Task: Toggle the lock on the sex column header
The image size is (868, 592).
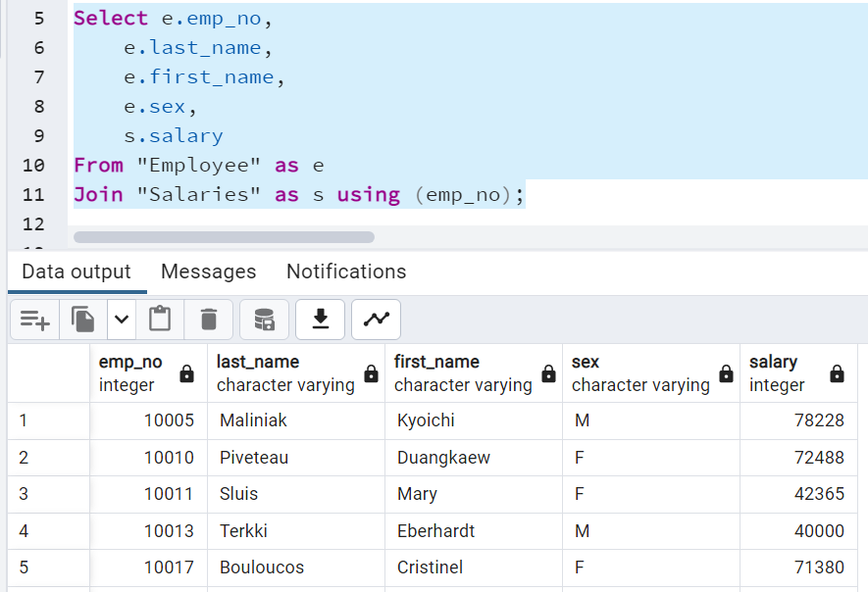Action: [725, 373]
